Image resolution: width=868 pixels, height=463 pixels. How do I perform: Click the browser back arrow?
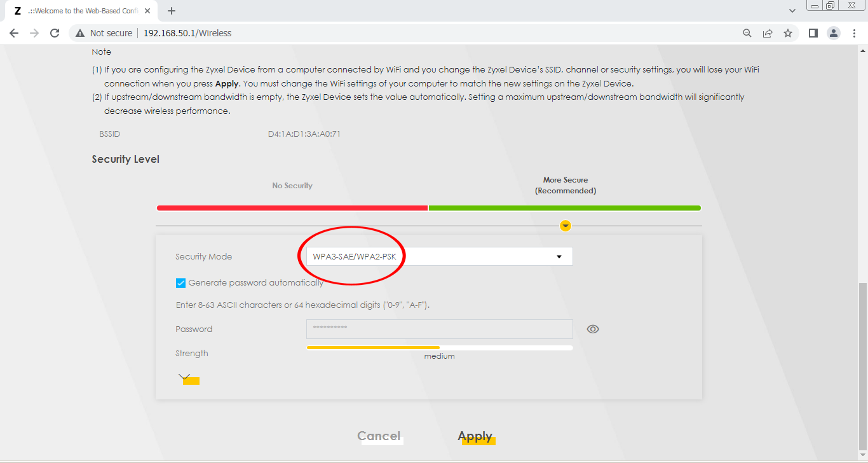tap(14, 33)
